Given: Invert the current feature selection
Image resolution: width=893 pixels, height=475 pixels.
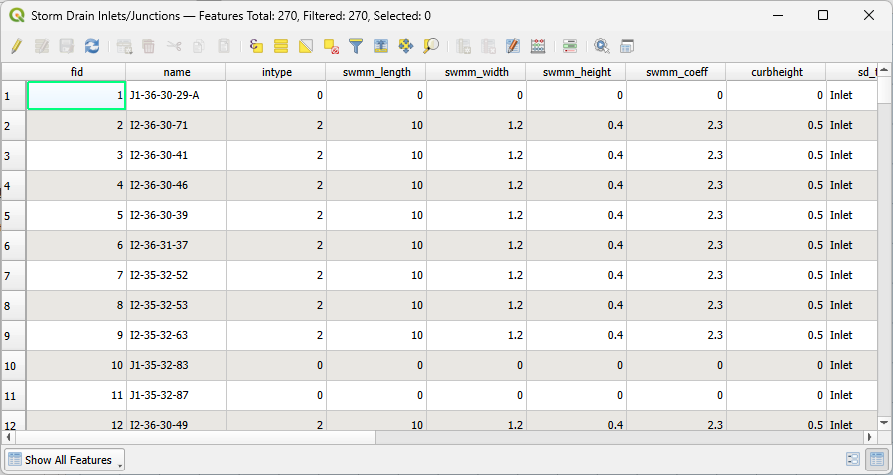Looking at the screenshot, I should pos(306,46).
